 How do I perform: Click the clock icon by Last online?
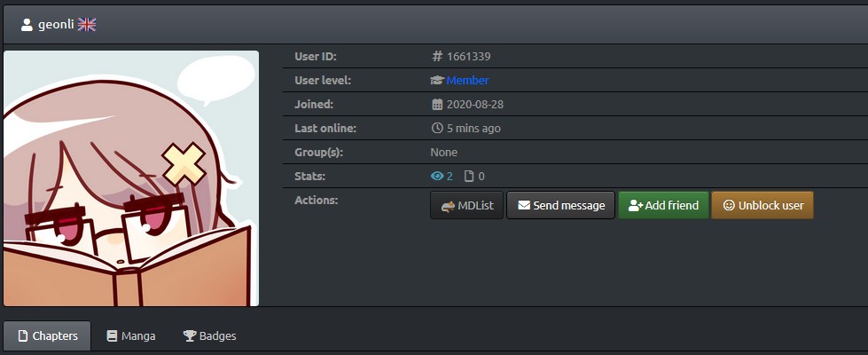[x=437, y=129]
